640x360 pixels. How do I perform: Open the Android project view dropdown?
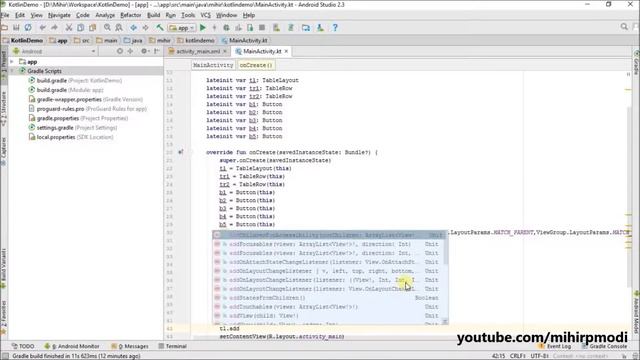(x=54, y=51)
